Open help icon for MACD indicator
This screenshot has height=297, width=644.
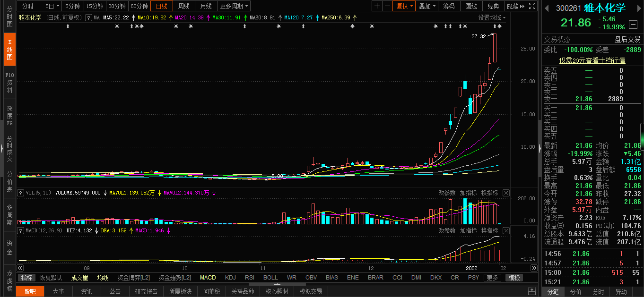coord(20,230)
